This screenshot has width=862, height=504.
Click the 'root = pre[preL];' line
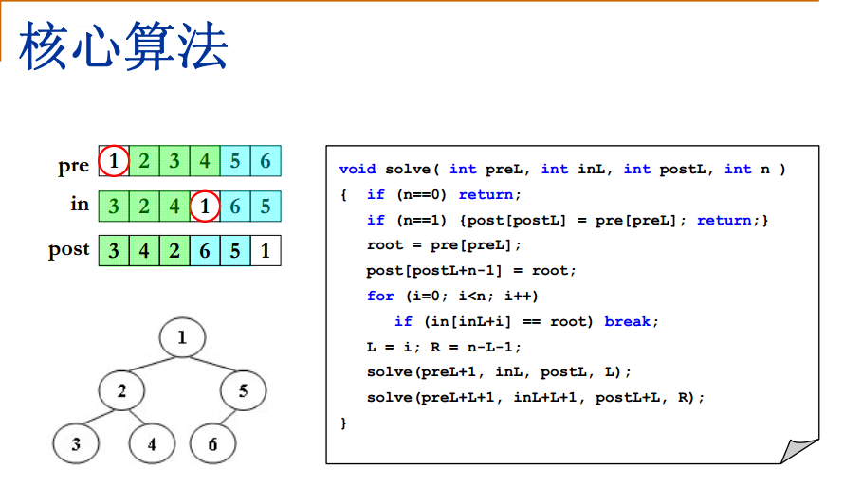444,244
